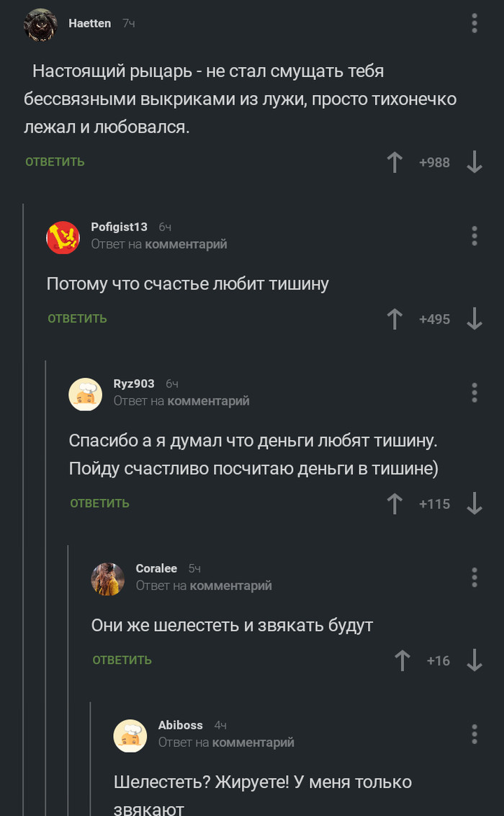Click Pofigist13's red avatar
This screenshot has height=816, width=504.
click(63, 237)
